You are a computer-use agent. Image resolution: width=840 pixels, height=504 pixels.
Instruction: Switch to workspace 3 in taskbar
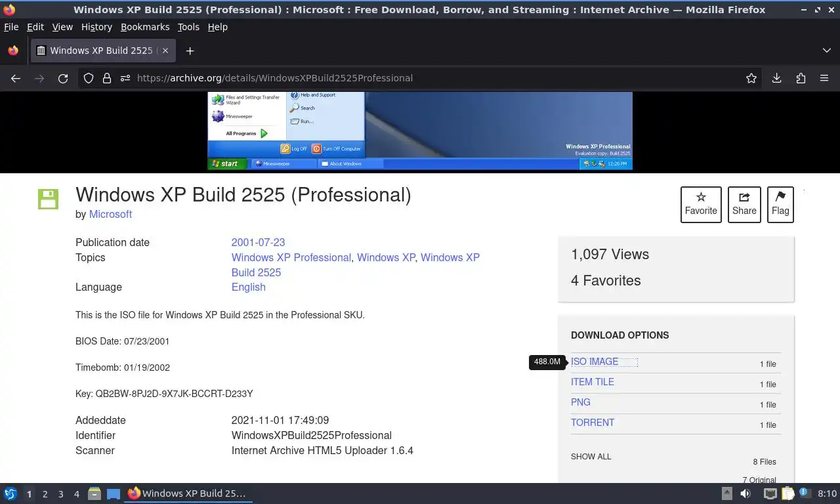[60, 494]
